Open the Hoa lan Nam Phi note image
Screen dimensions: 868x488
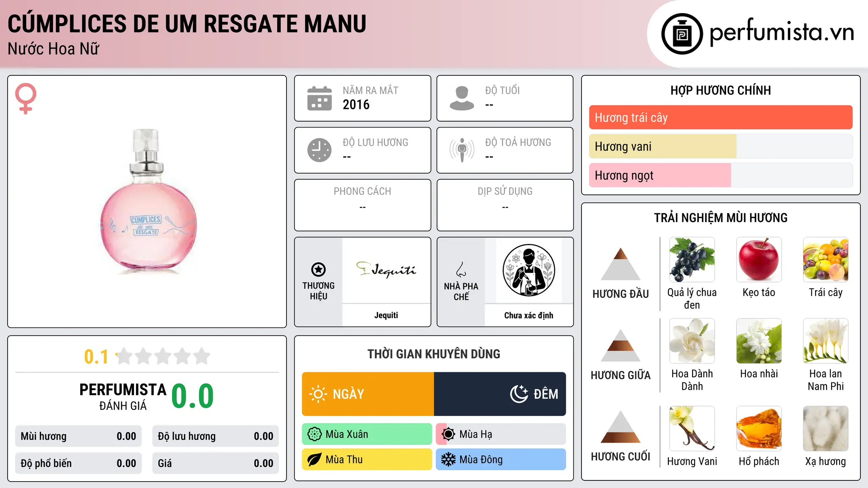click(x=826, y=341)
